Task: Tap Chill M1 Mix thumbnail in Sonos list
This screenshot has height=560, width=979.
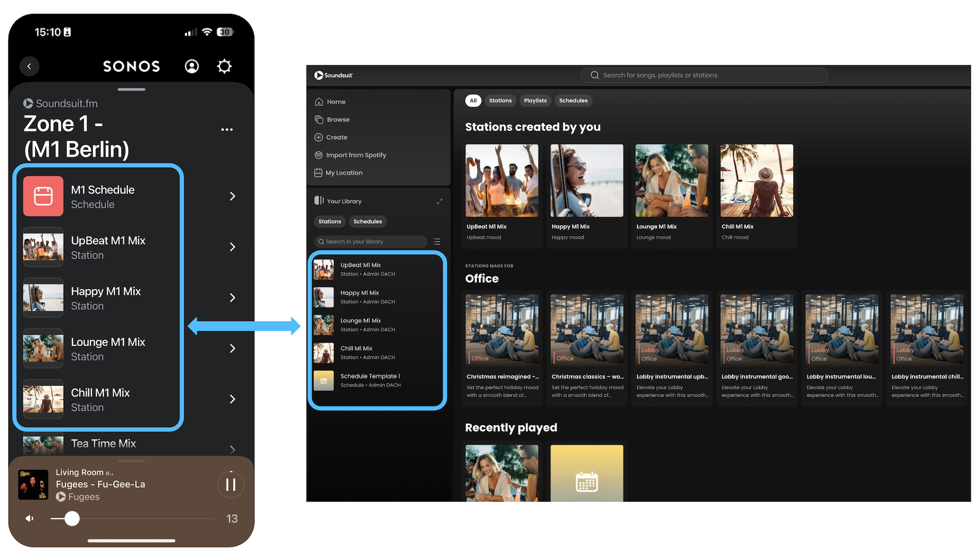Action: (43, 399)
